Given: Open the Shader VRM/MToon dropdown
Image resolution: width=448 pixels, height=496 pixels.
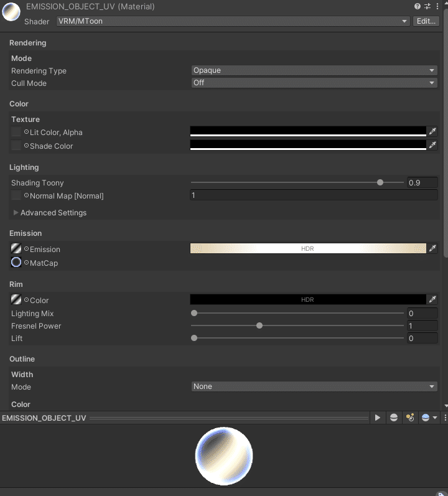Looking at the screenshot, I should (x=233, y=21).
